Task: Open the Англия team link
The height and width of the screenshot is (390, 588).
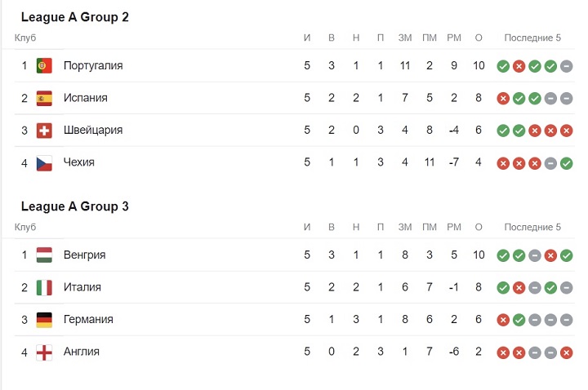Action: click(x=82, y=352)
